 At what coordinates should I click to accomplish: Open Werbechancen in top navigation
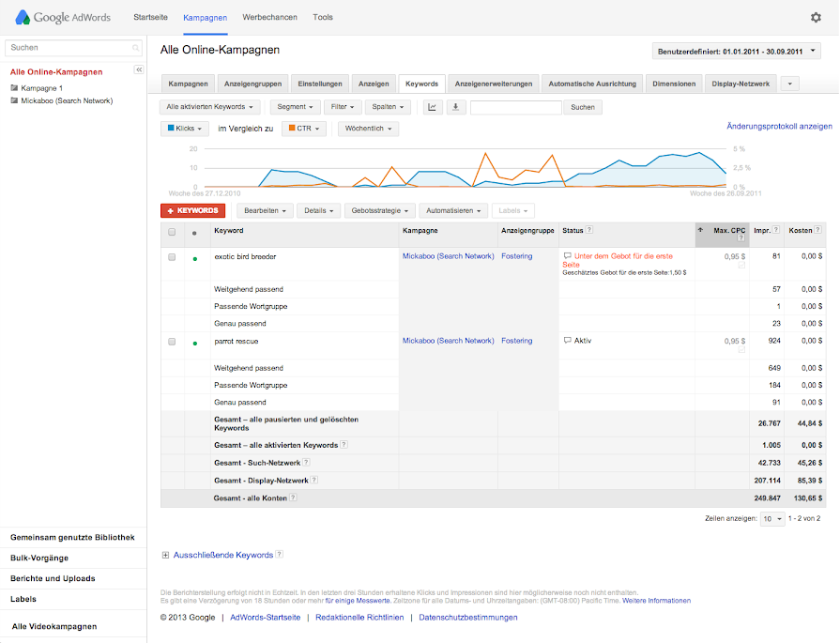270,17
